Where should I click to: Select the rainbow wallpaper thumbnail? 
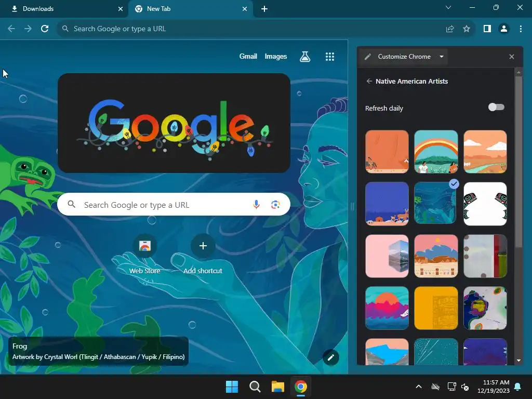(436, 152)
